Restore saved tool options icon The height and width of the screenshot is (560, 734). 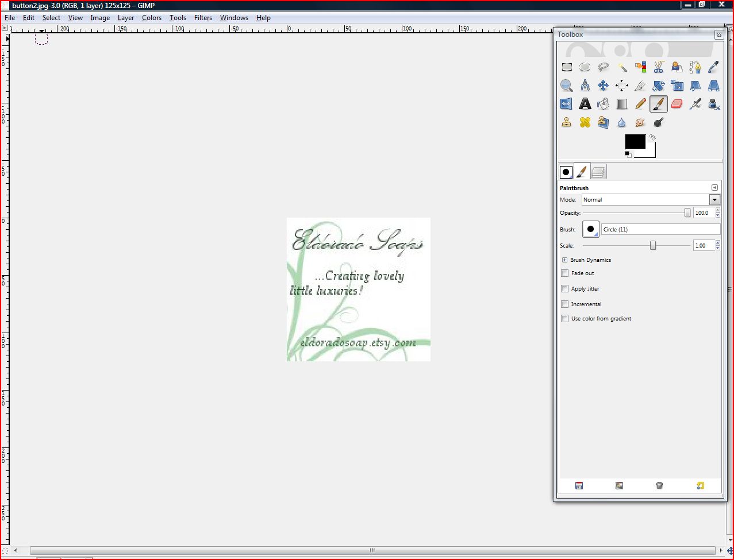pyautogui.click(x=619, y=486)
